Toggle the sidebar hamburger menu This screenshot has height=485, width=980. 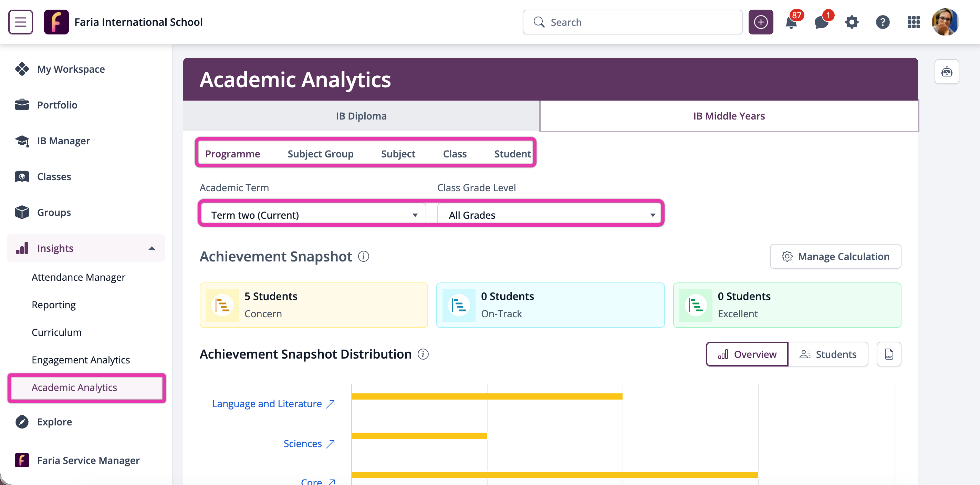[x=20, y=22]
